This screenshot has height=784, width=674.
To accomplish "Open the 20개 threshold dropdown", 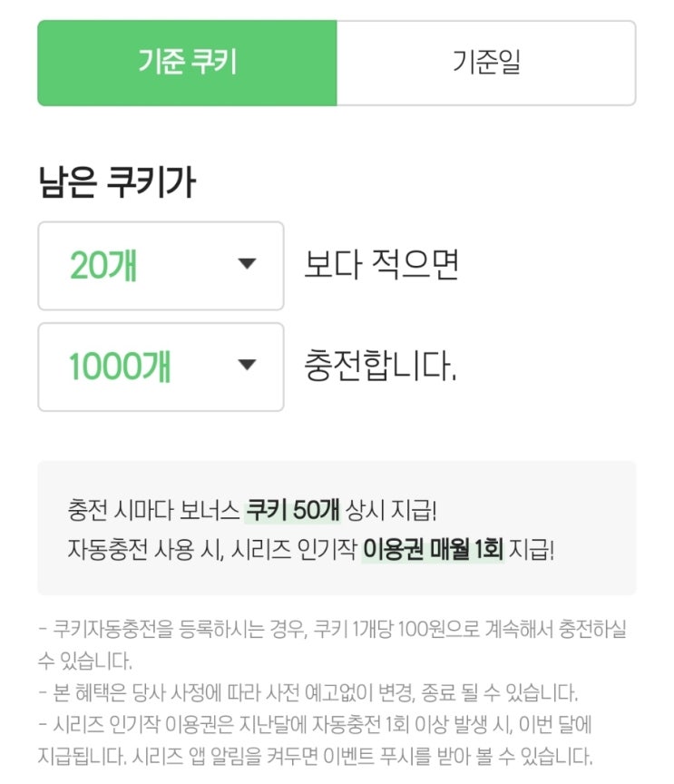I will pyautogui.click(x=161, y=266).
